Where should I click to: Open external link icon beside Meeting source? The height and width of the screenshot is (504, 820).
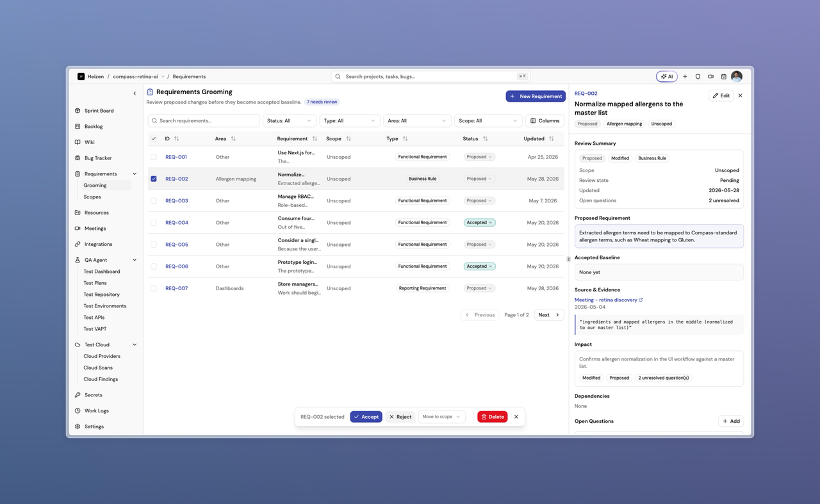click(x=641, y=300)
